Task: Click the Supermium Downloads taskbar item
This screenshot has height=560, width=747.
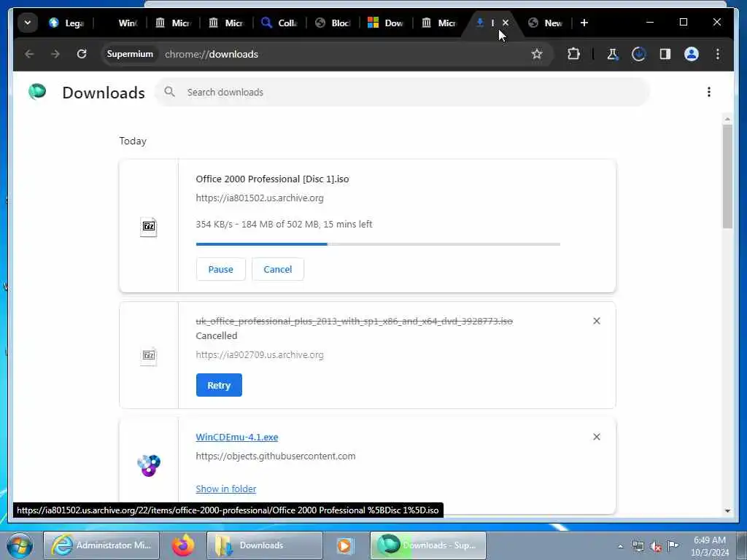Action: 427,545
